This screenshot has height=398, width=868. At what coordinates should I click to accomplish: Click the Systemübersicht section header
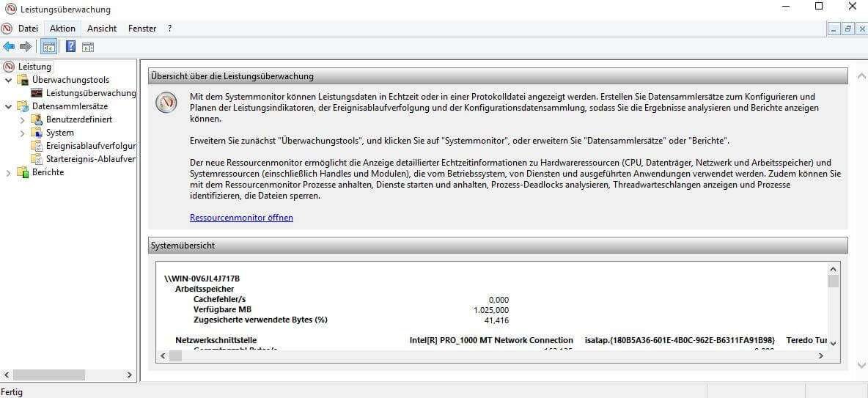click(498, 246)
